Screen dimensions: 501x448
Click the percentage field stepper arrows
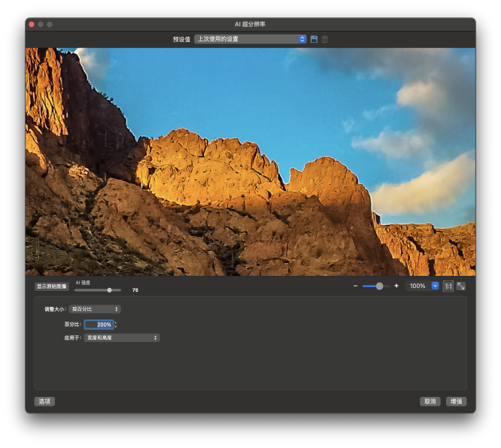(x=115, y=325)
